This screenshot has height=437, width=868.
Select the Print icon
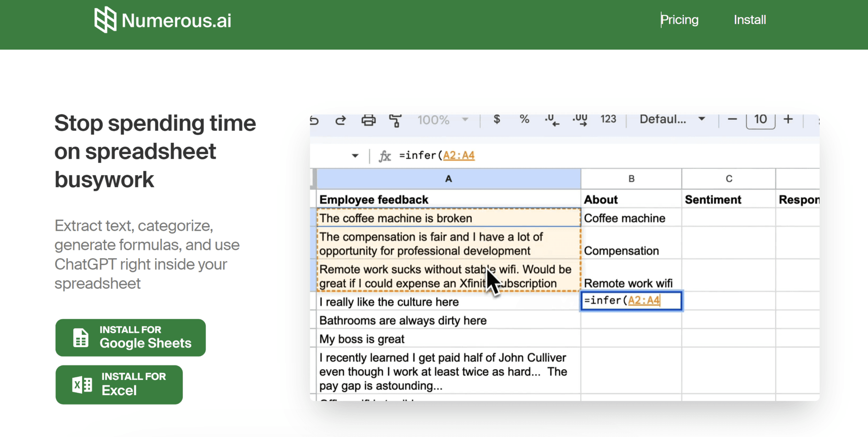point(368,120)
